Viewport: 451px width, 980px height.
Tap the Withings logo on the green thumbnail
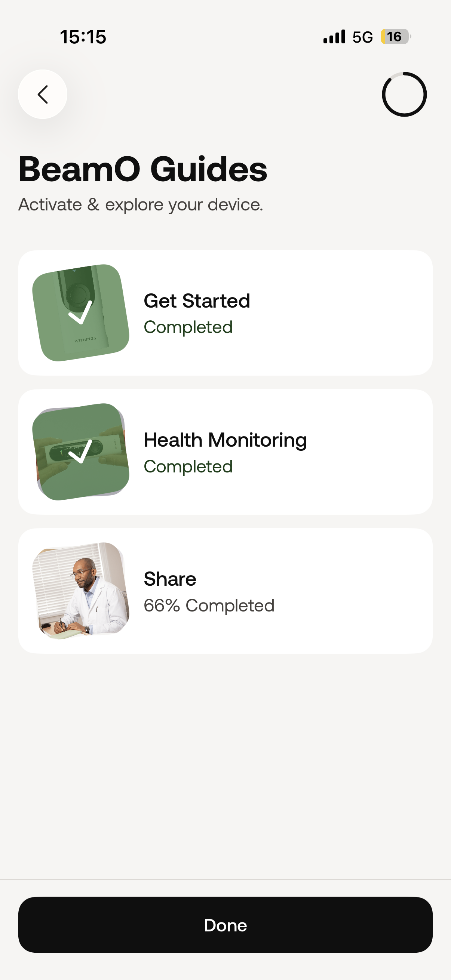pyautogui.click(x=85, y=339)
